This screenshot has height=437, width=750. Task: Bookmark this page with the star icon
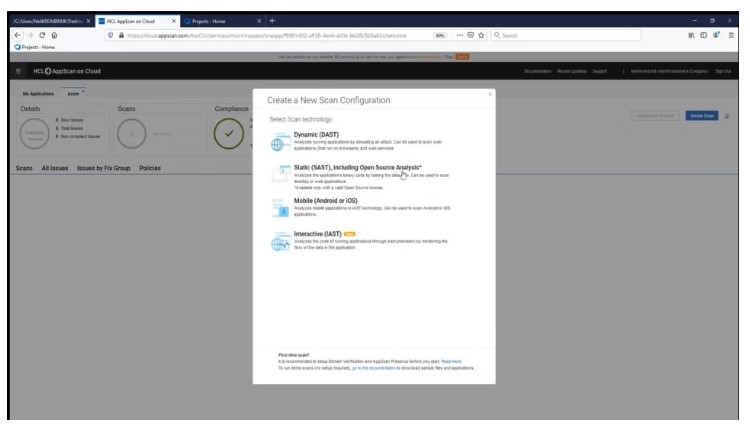[x=481, y=35]
